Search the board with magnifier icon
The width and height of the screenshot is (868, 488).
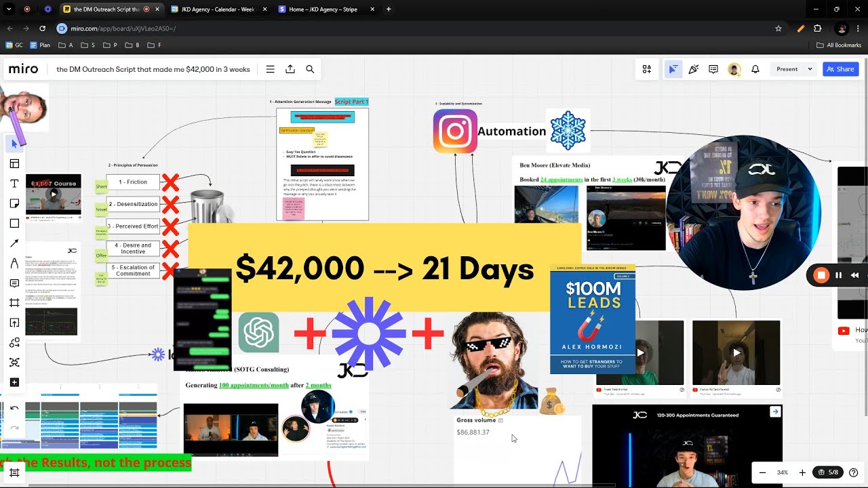click(x=310, y=69)
